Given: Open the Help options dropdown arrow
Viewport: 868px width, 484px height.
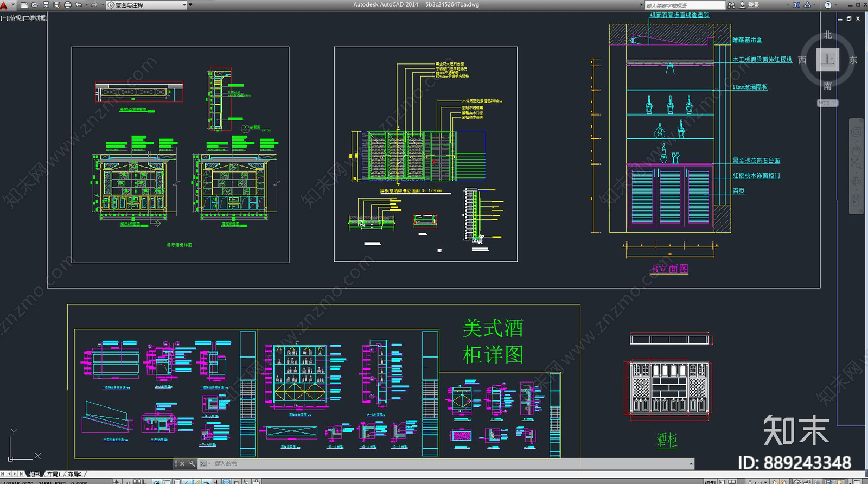Looking at the screenshot, I should pos(837,5).
